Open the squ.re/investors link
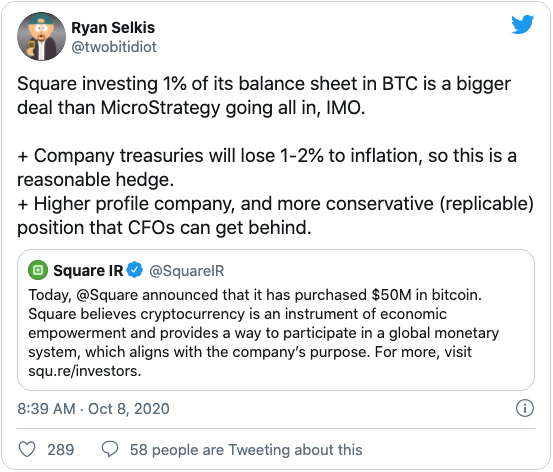Image resolution: width=553 pixels, height=472 pixels. (85, 371)
